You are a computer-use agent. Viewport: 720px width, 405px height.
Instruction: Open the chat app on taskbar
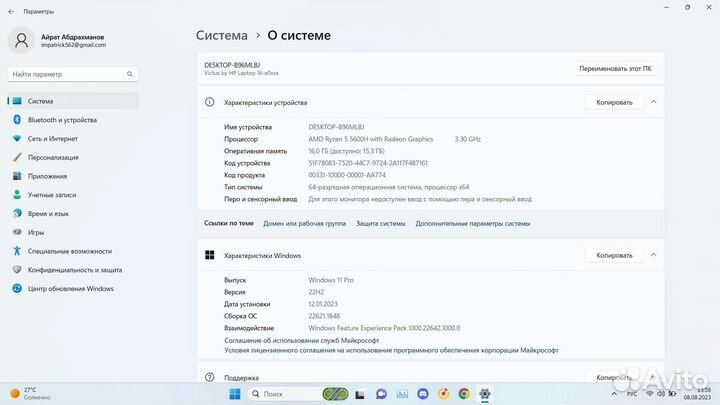click(x=381, y=394)
